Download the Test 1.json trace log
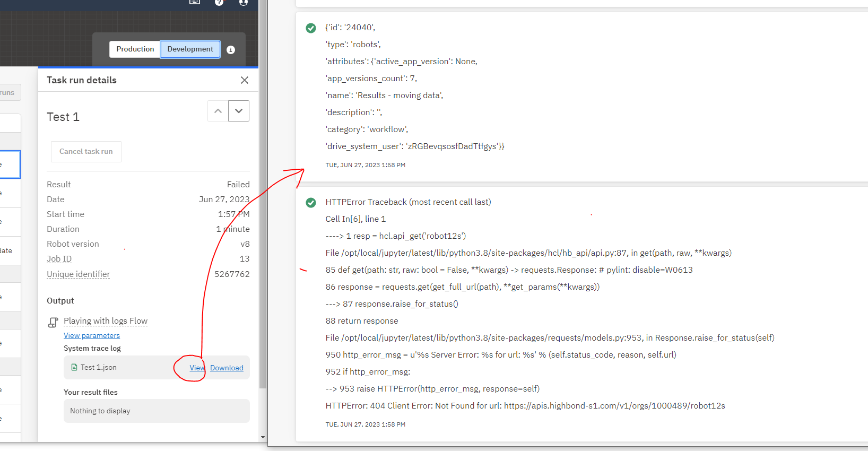 [227, 368]
